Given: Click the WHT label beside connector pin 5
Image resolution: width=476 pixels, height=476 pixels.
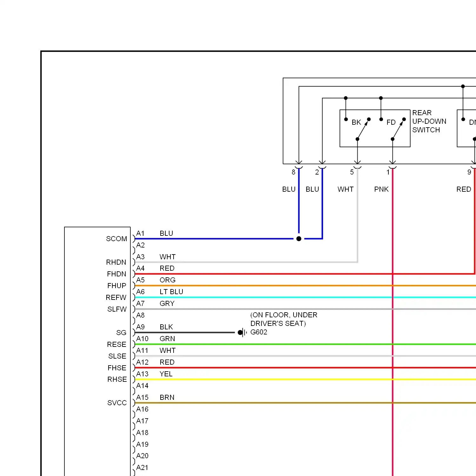Looking at the screenshot, I should (x=346, y=189).
